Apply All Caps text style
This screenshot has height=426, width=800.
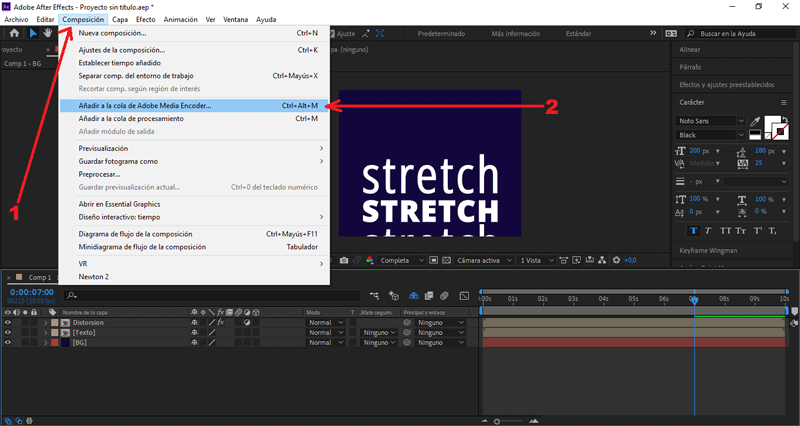(x=725, y=231)
